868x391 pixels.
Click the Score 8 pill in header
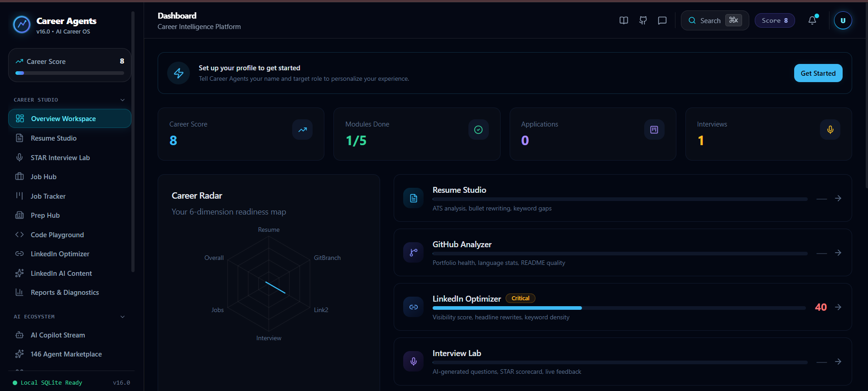coord(775,20)
